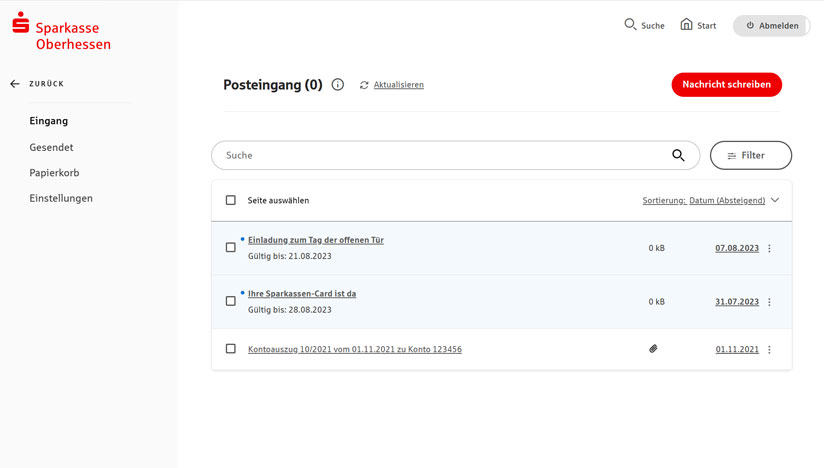
Task: Open Papierkorb in the sidebar
Action: [54, 173]
